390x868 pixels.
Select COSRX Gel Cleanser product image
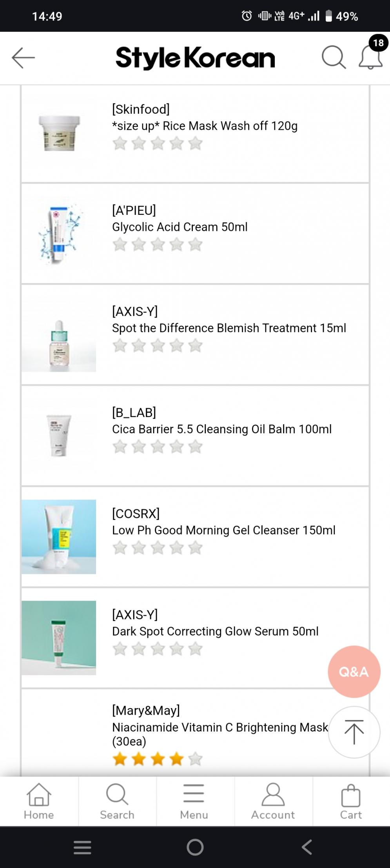(59, 537)
